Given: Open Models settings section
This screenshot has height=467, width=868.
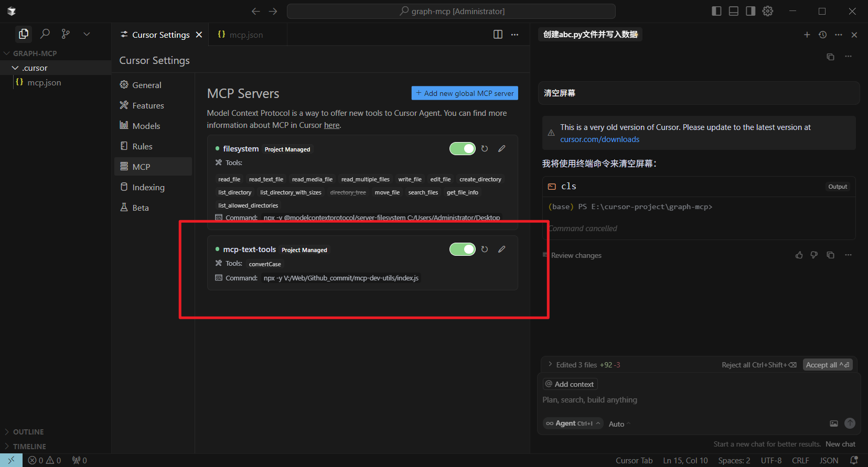Looking at the screenshot, I should (x=153, y=126).
